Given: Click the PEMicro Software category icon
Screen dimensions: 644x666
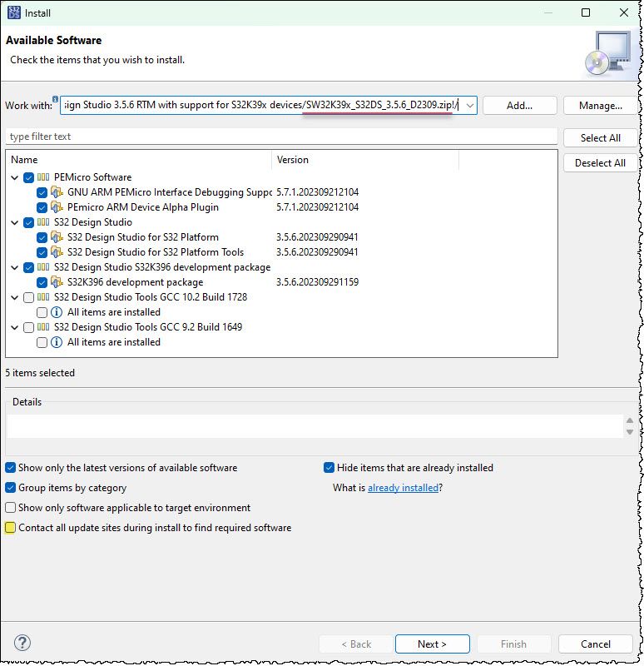Looking at the screenshot, I should pyautogui.click(x=43, y=177).
